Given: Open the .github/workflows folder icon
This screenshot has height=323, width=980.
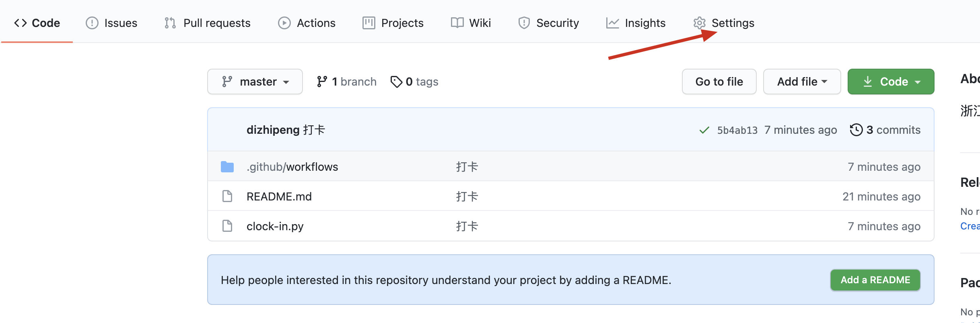Looking at the screenshot, I should coord(227,167).
